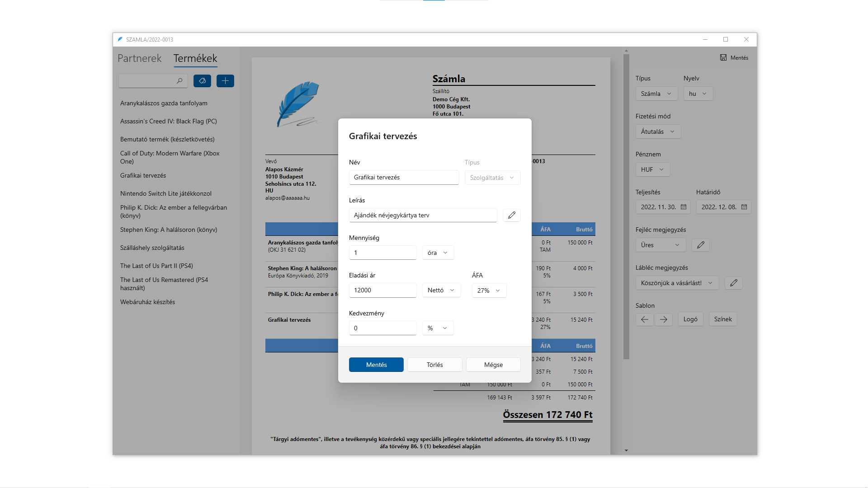Click the Eladási ár input field
This screenshot has height=488, width=868.
(382, 290)
